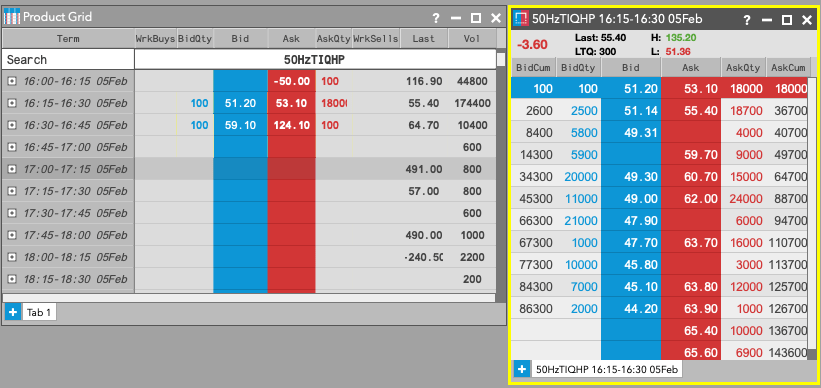Click the Product Grid window icon
This screenshot has height=388, width=821.
tap(12, 17)
